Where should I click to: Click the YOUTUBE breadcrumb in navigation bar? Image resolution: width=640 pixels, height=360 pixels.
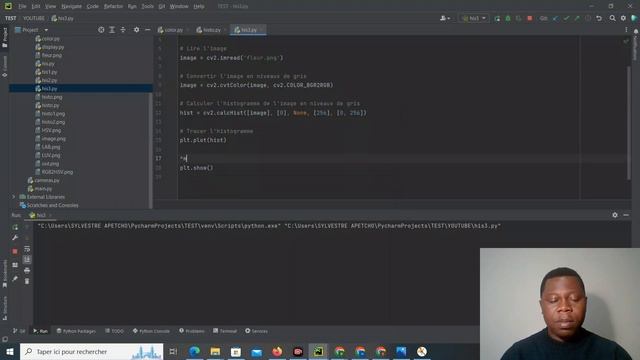point(33,18)
